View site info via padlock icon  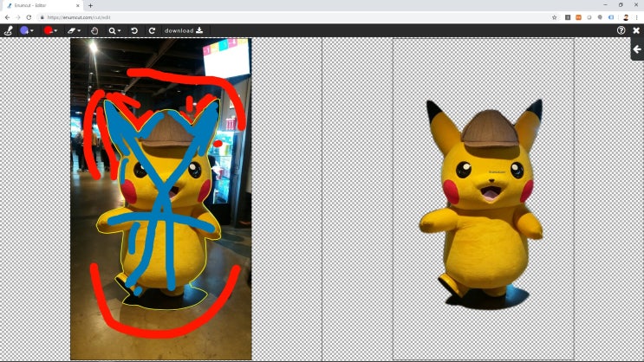[x=42, y=17]
